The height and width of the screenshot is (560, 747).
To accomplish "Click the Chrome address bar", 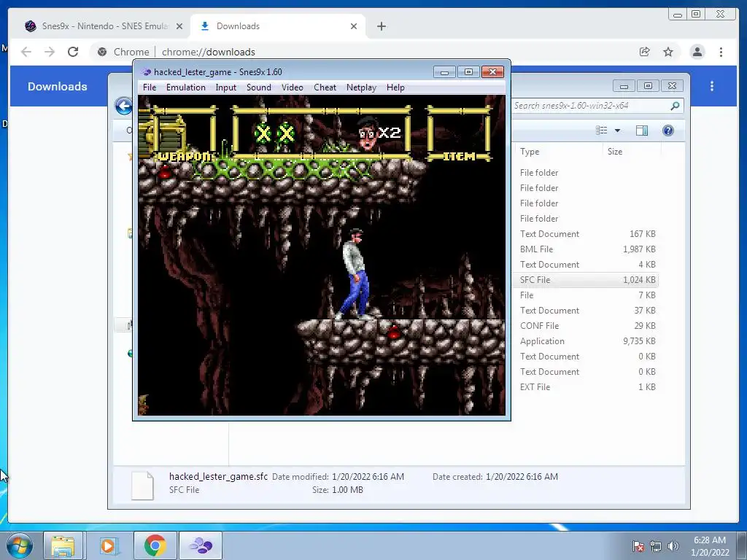I will [x=362, y=52].
